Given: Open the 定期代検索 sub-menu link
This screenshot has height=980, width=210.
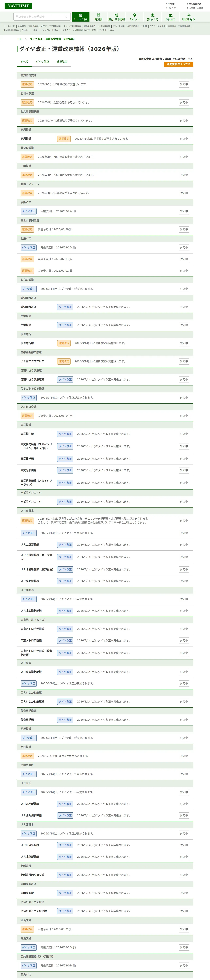Looking at the screenshot, I should pyautogui.click(x=33, y=26).
